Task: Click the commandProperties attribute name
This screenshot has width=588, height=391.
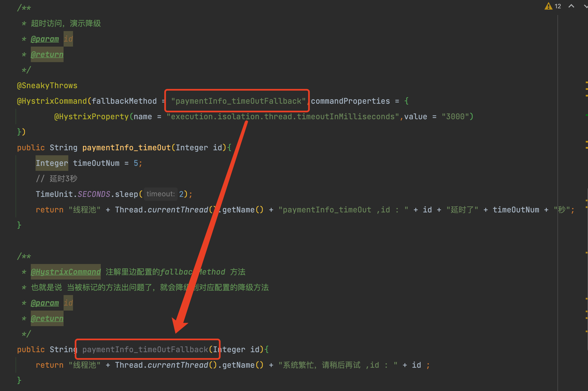Action: click(350, 101)
